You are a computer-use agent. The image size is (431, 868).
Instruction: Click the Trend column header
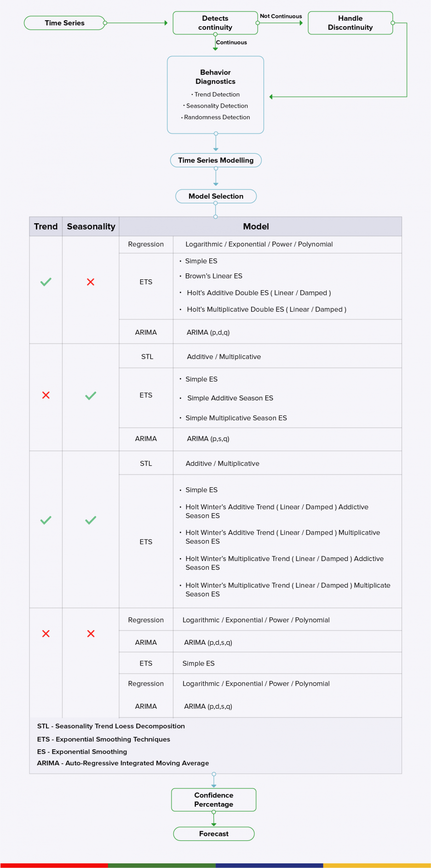point(46,226)
